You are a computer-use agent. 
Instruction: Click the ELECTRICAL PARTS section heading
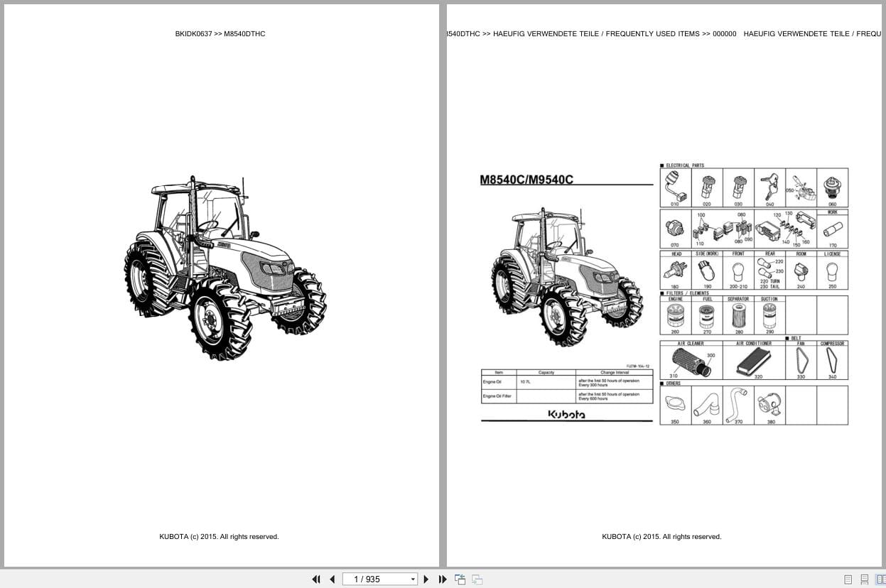(x=685, y=165)
